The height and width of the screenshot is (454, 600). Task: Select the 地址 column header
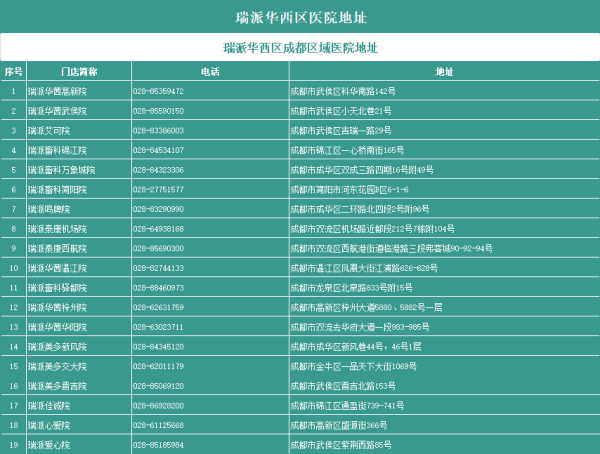444,72
